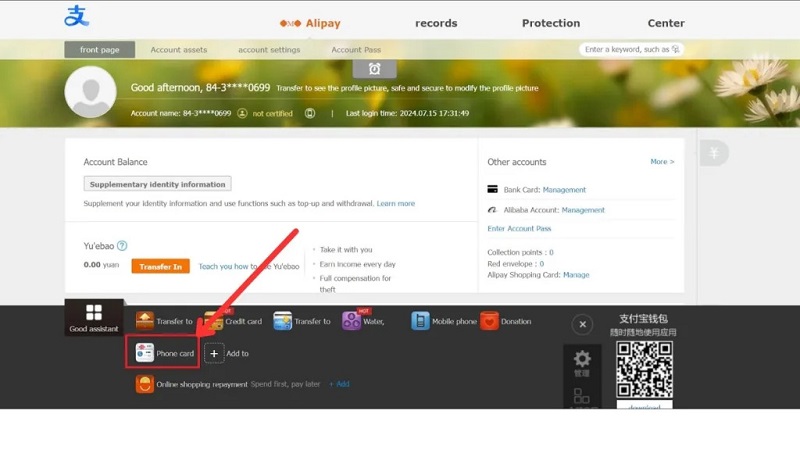This screenshot has height=457, width=800.
Task: Click the certification person icon
Action: (x=242, y=113)
